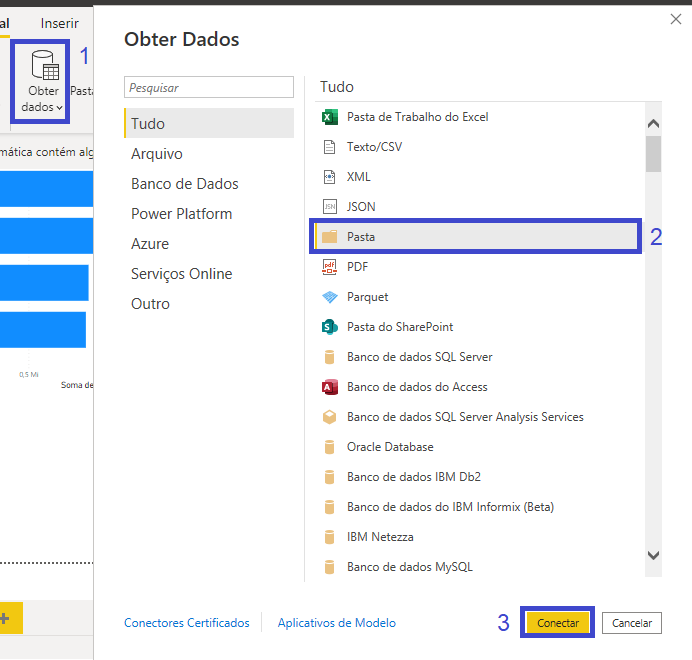Screen dimensions: 692x660
Task: Select Banco de dados MySQL
Action: (x=410, y=567)
